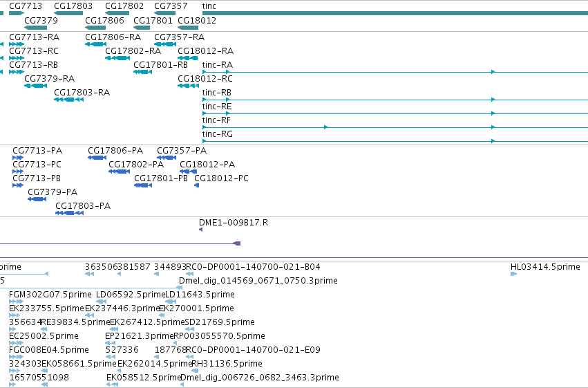Select protein CG18012-PA
The image size is (588, 388).
[x=207, y=165]
